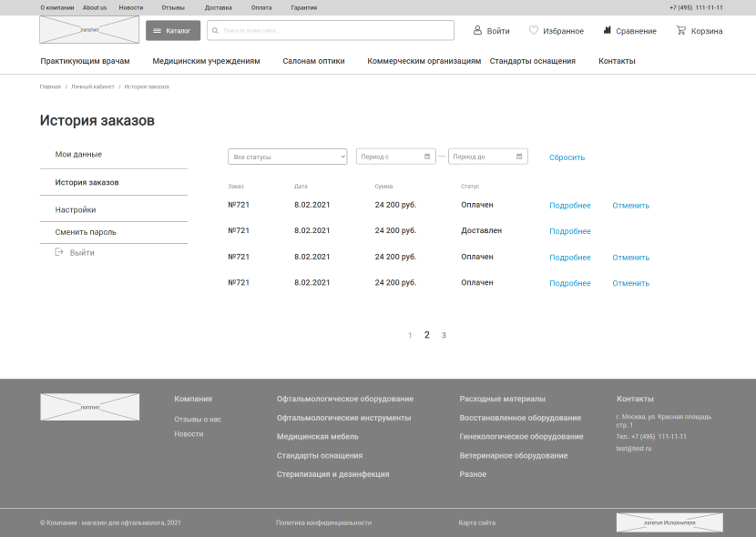Screen dimensions: 756x537
Task: Open the shopping cart Корзина icon
Action: 680,30
